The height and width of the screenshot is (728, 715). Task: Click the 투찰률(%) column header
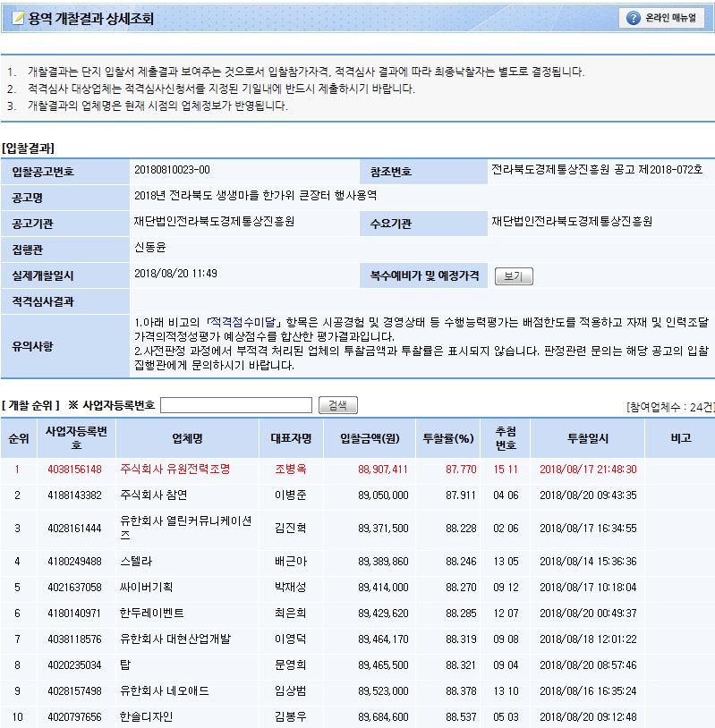(x=447, y=438)
